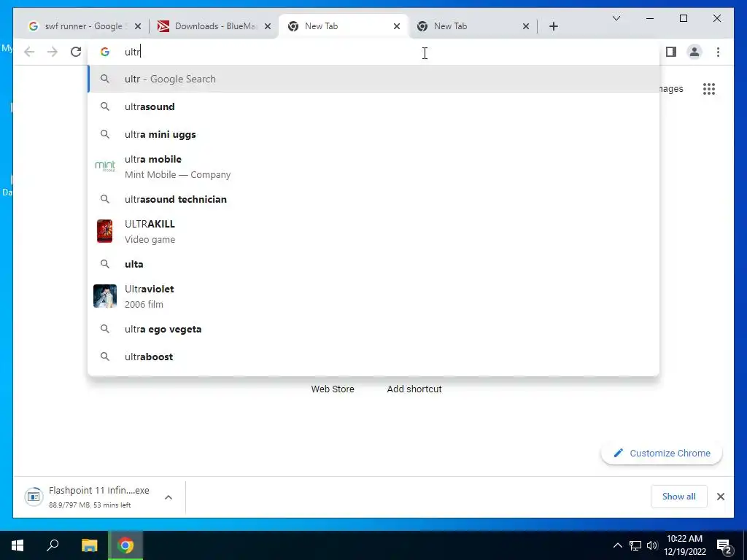Open taskbar search magnifier
Image resolution: width=747 pixels, height=560 pixels.
tap(53, 545)
